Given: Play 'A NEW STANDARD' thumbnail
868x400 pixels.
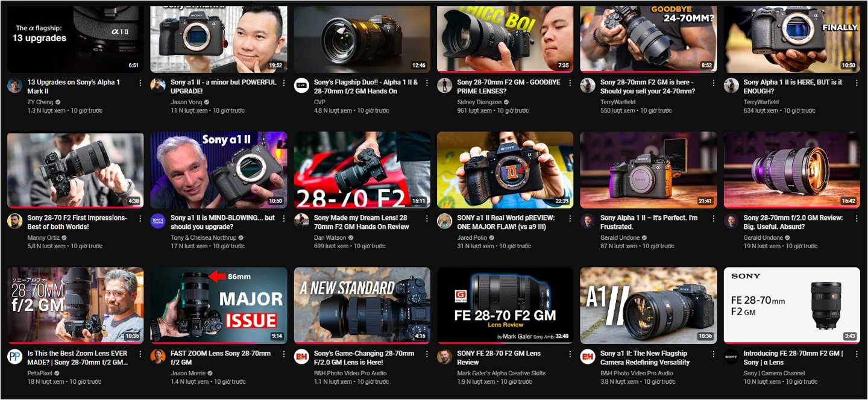Looking at the screenshot, I should (362, 305).
